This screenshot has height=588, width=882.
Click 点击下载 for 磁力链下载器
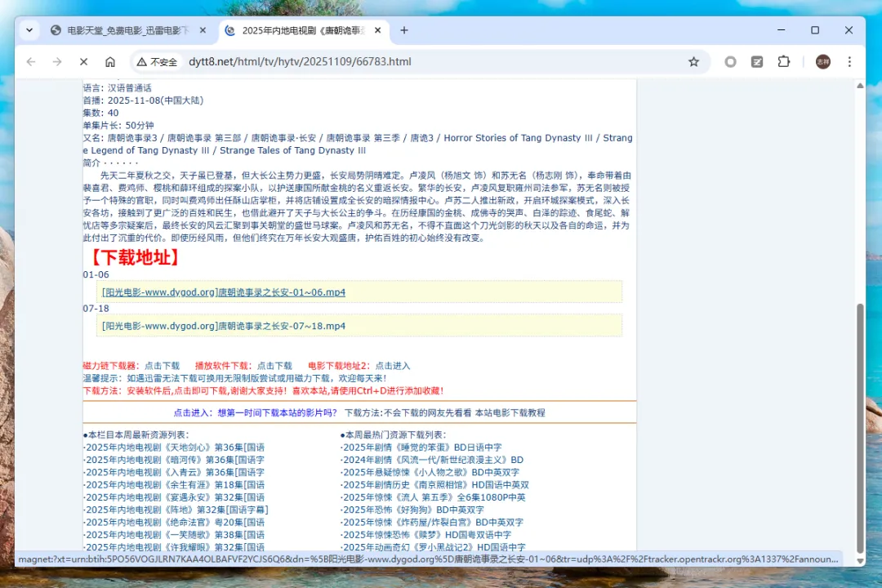pos(162,366)
